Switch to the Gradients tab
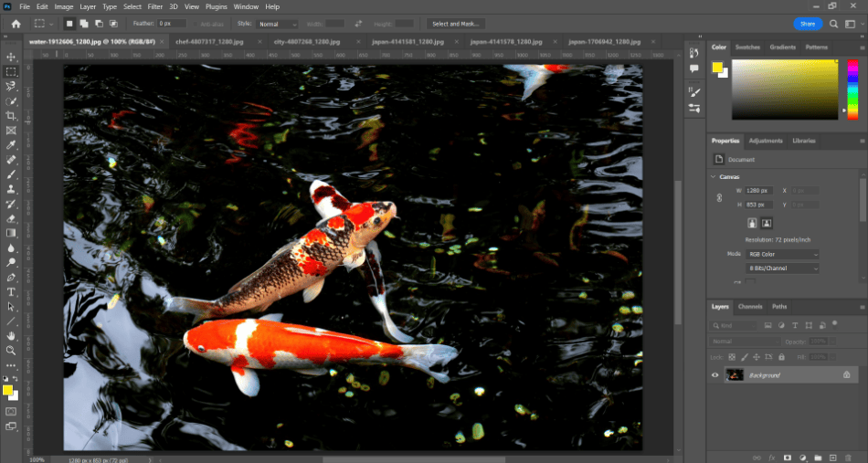This screenshot has width=868, height=463. coord(782,47)
